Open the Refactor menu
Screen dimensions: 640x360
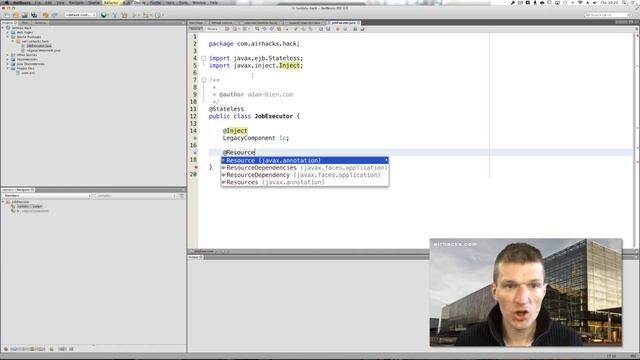tap(111, 2)
